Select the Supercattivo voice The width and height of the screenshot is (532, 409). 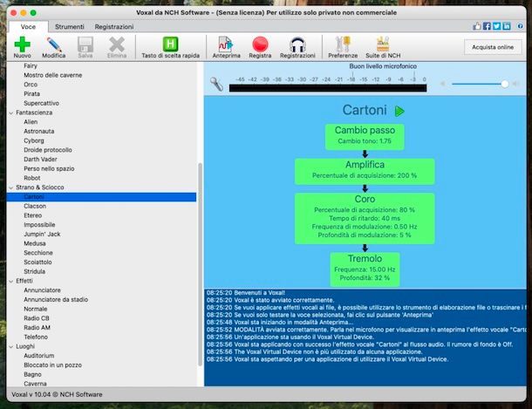(41, 103)
